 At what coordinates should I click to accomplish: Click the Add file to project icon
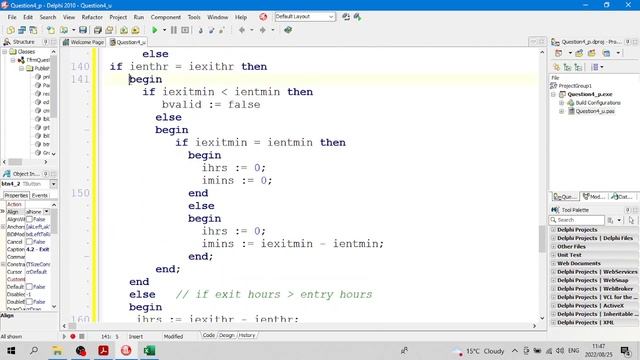click(124, 30)
